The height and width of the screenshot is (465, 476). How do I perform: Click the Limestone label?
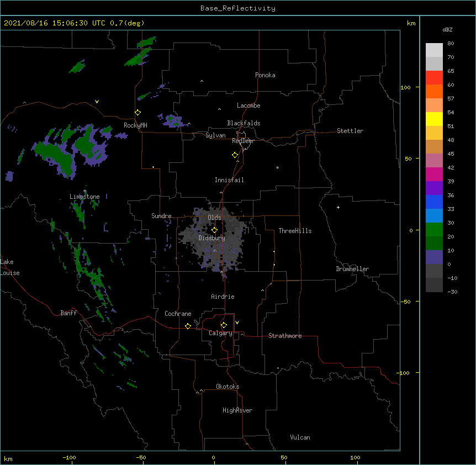[84, 197]
